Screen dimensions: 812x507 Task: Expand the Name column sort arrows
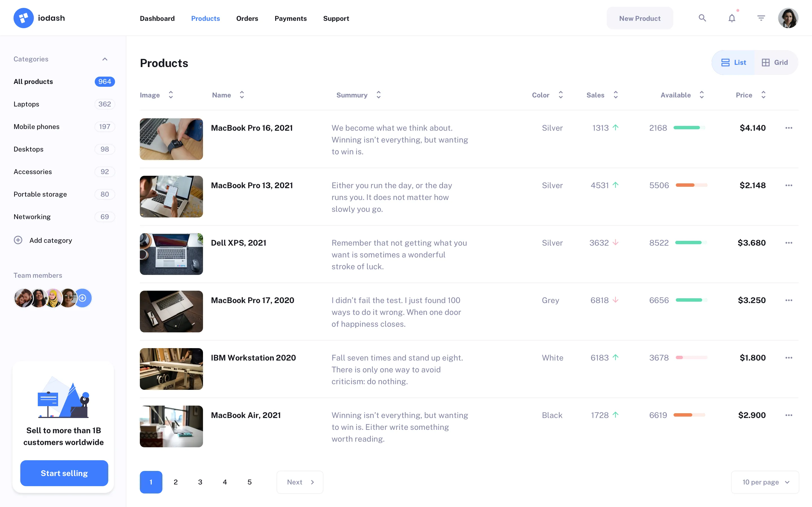(x=242, y=95)
